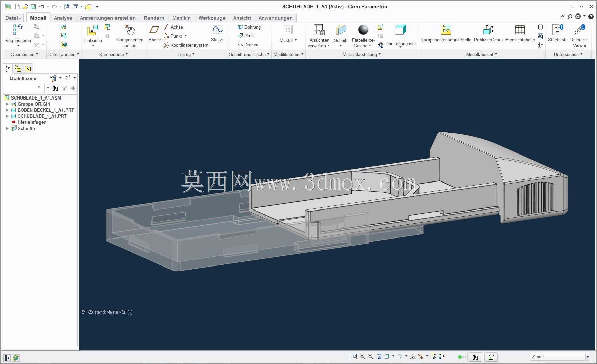
Task: Switch to the Rendern tab
Action: (x=154, y=18)
